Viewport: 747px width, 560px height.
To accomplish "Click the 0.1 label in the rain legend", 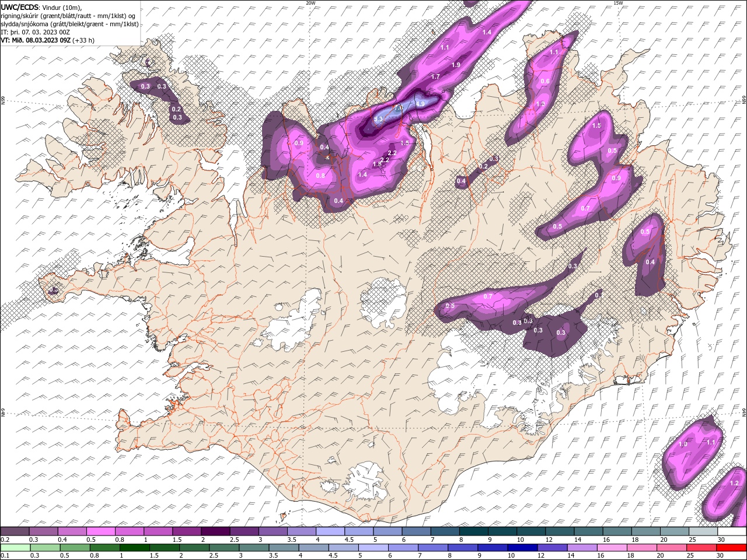I will pos(5,555).
